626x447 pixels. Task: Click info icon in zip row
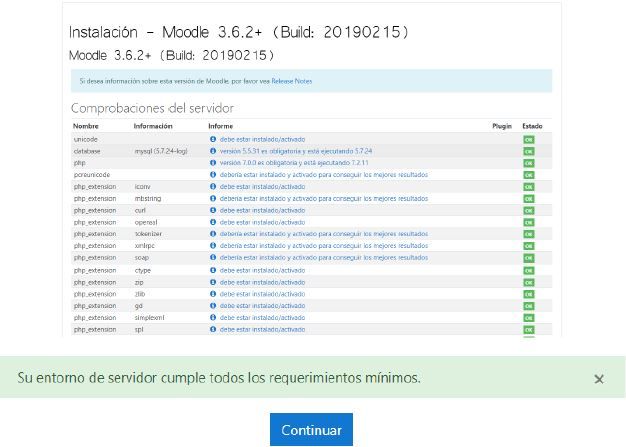[x=213, y=282]
